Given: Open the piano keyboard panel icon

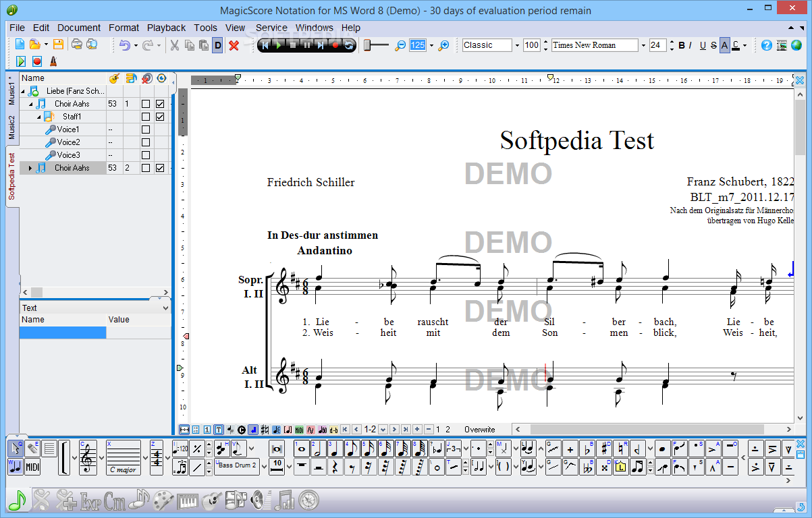Looking at the screenshot, I should [x=187, y=500].
